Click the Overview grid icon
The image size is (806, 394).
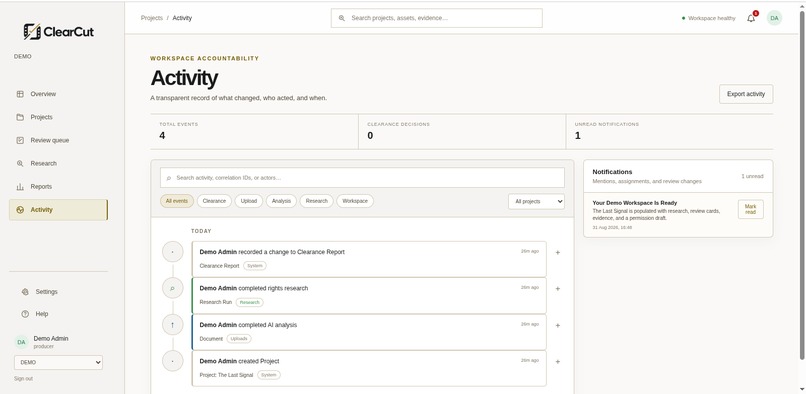coord(20,94)
